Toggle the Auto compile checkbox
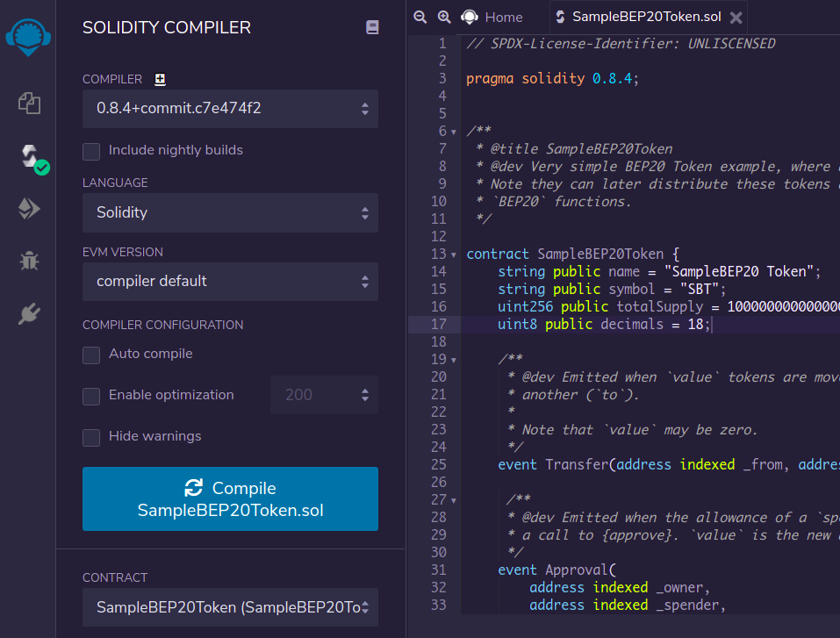The width and height of the screenshot is (840, 638). pos(91,355)
